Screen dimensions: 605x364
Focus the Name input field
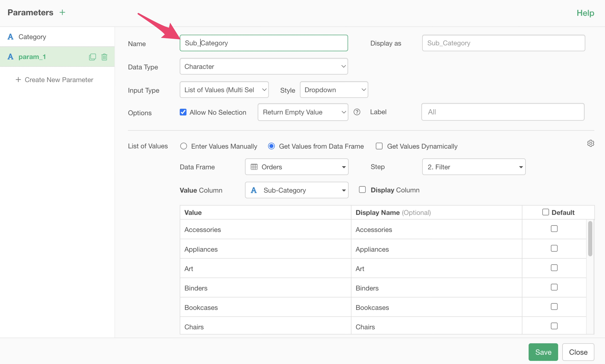(264, 43)
